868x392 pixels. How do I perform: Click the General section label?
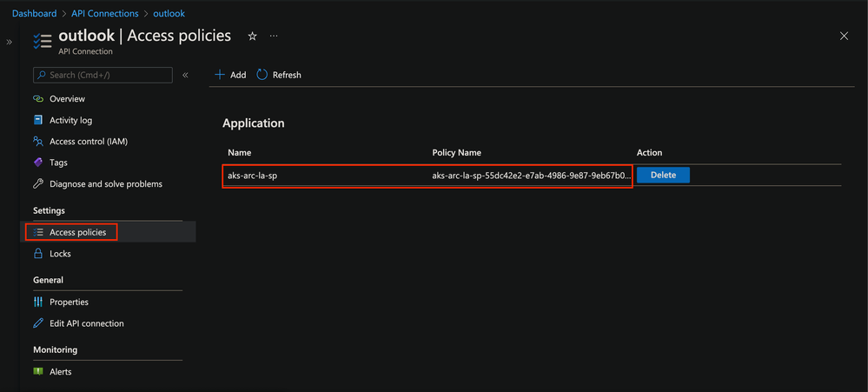[48, 280]
